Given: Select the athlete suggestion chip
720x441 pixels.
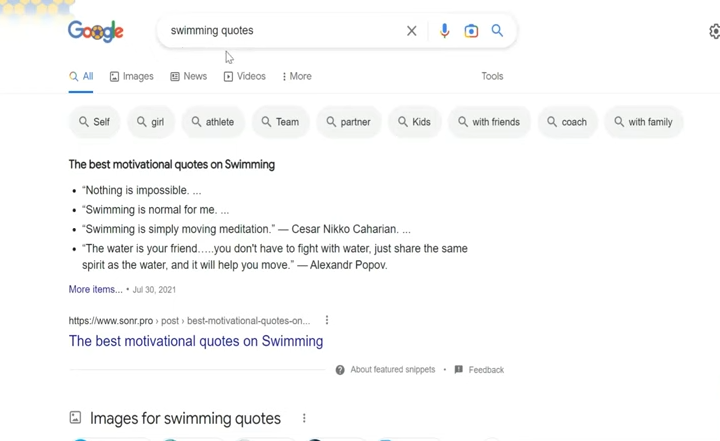Looking at the screenshot, I should pyautogui.click(x=213, y=122).
